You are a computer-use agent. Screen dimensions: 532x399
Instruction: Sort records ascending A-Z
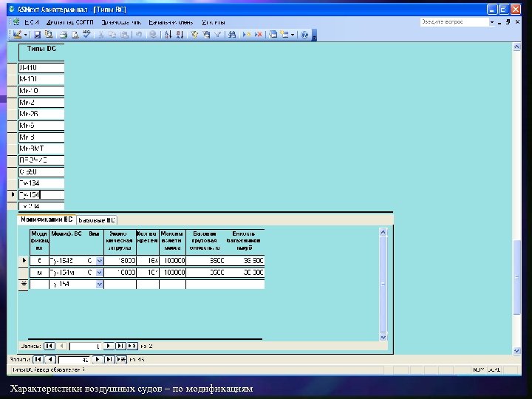[168, 35]
